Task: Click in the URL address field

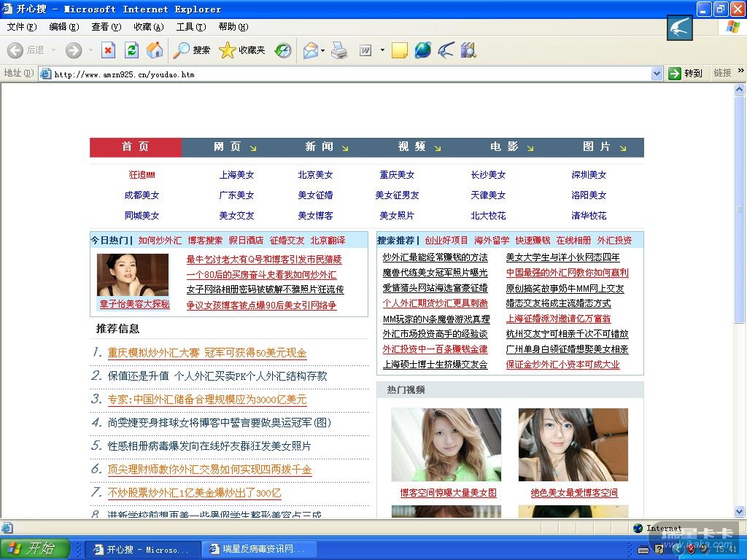Action: pyautogui.click(x=350, y=74)
